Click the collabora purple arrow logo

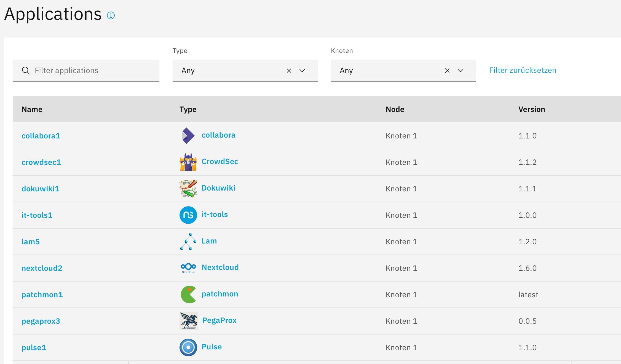point(188,135)
